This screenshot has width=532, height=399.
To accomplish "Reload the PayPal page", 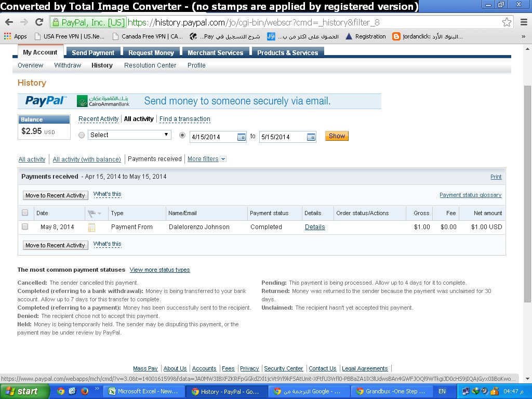I will (39, 22).
